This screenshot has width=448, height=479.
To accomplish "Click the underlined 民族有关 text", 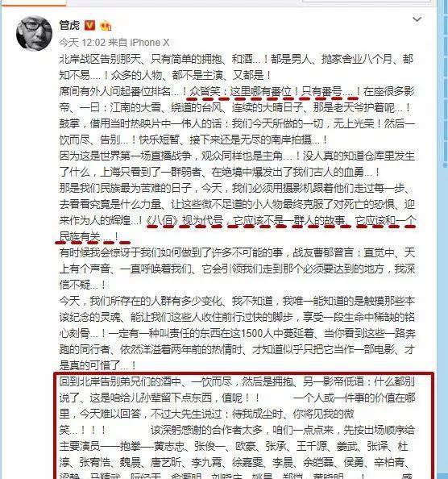I will pyautogui.click(x=80, y=236).
